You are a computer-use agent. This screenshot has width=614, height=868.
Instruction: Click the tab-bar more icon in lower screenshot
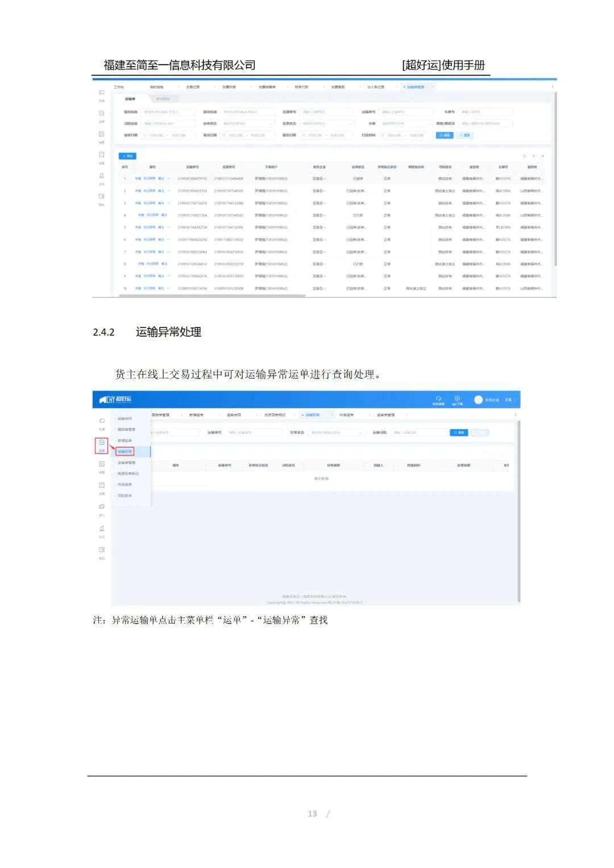[x=516, y=414]
